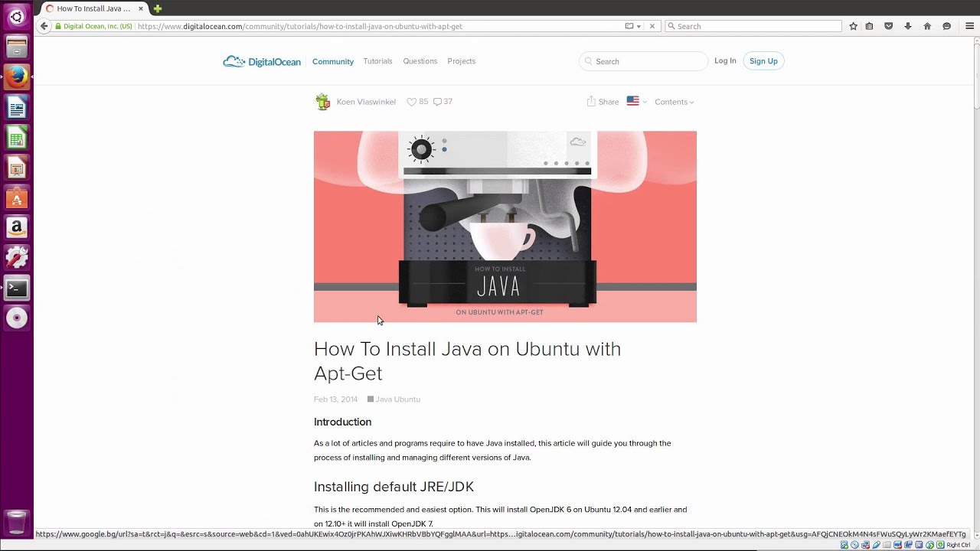Save page to Pocket
Viewport: 980px width, 551px height.
coord(888,26)
